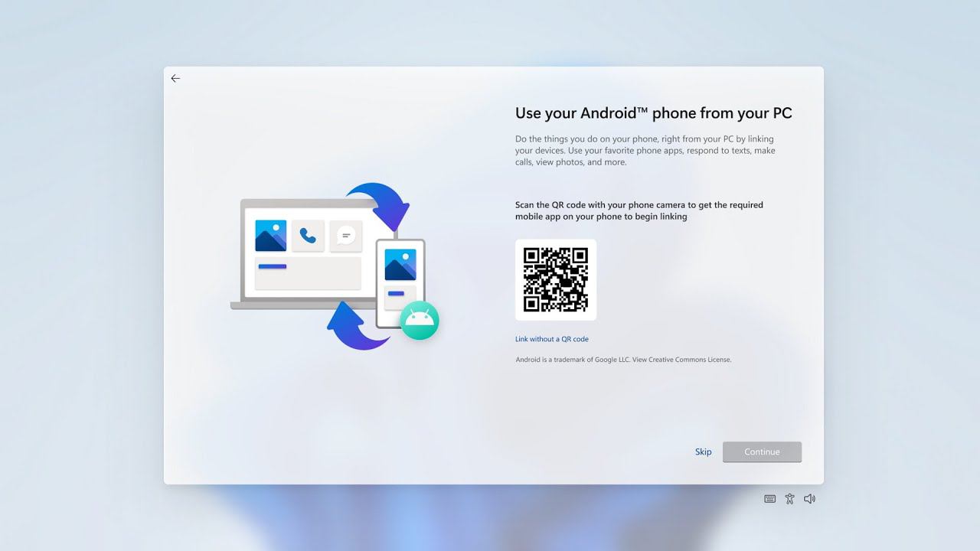Click the volume speaker icon
This screenshot has height=551, width=980.
tap(810, 499)
